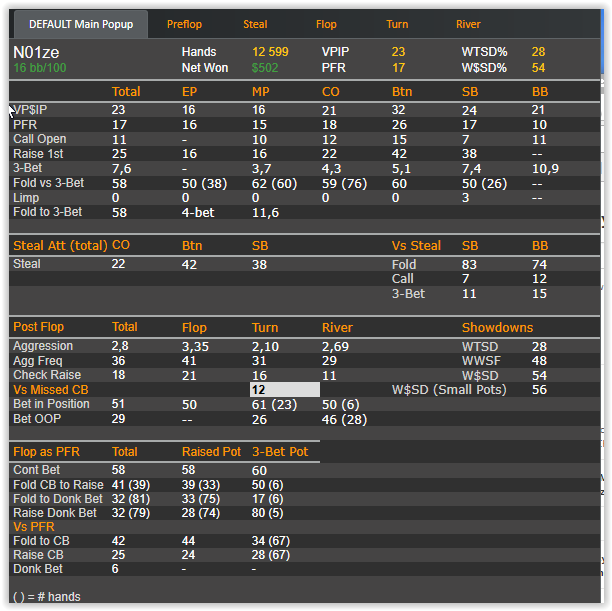Click the player name N01ze
Viewport: 612px width, 611px height.
coord(36,52)
